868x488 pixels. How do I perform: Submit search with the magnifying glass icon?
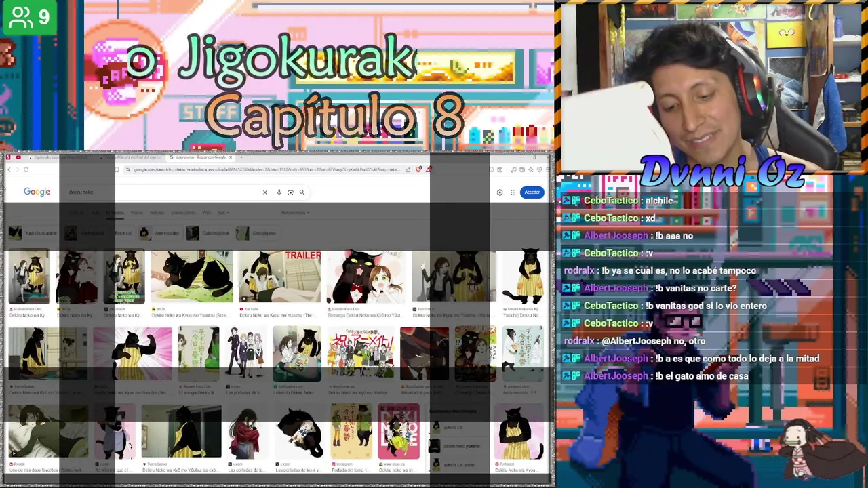(x=302, y=192)
